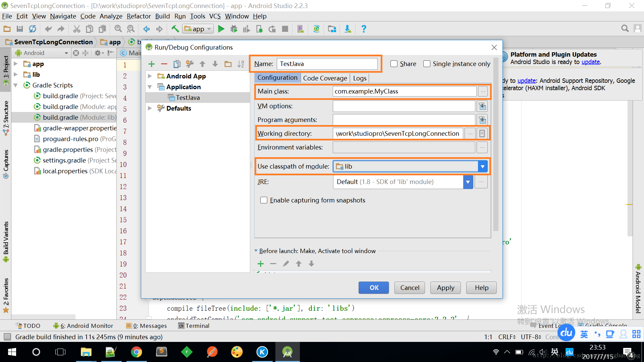Click OK button in dialog
The image size is (644, 362).
(374, 288)
